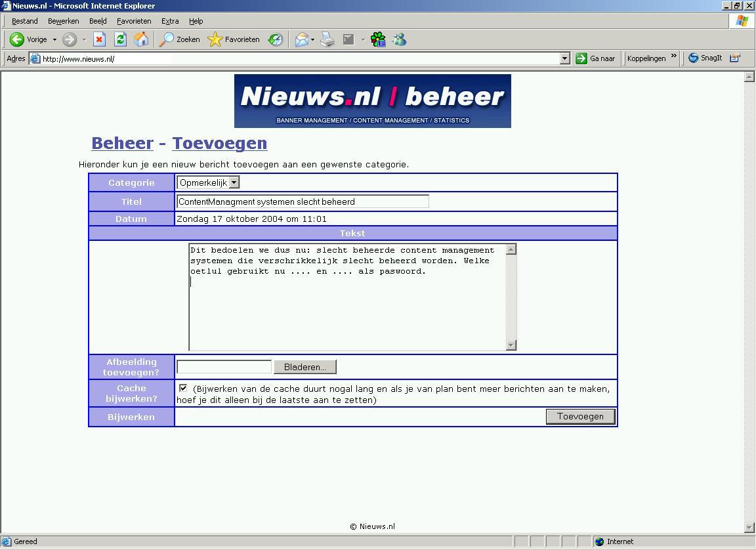Click the Nieuws.nl beheer banner
The image size is (756, 550).
point(372,100)
